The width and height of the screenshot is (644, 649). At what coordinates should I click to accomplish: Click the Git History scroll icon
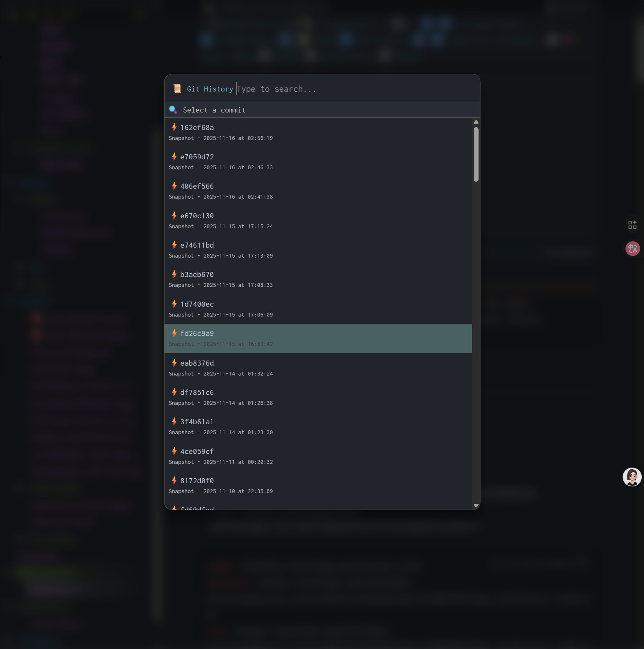point(177,89)
